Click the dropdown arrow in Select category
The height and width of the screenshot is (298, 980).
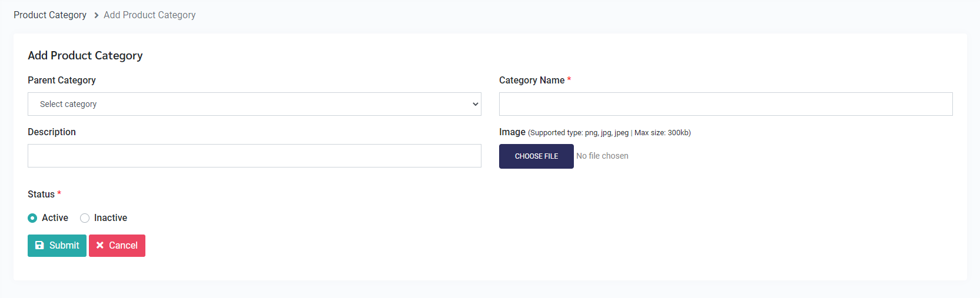tap(475, 104)
